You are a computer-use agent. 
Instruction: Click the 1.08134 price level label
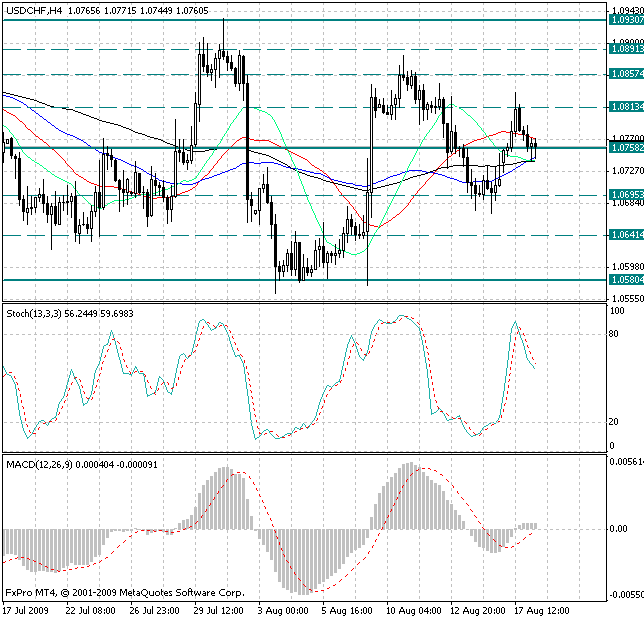[625, 106]
